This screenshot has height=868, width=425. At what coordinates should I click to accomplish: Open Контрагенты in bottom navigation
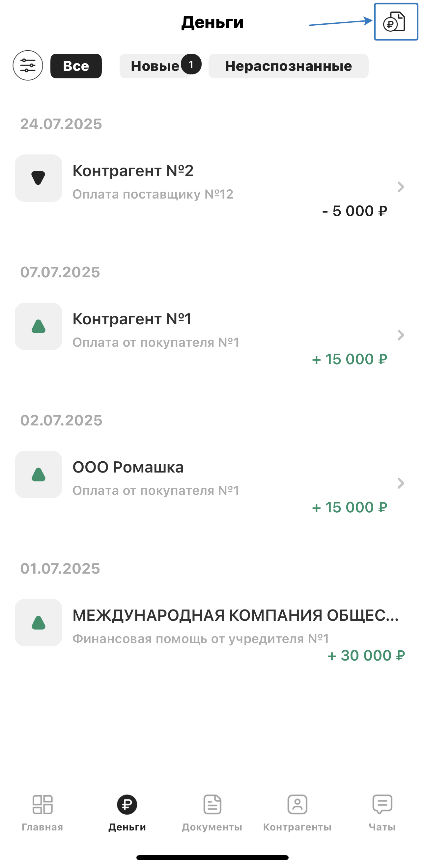coord(297,813)
